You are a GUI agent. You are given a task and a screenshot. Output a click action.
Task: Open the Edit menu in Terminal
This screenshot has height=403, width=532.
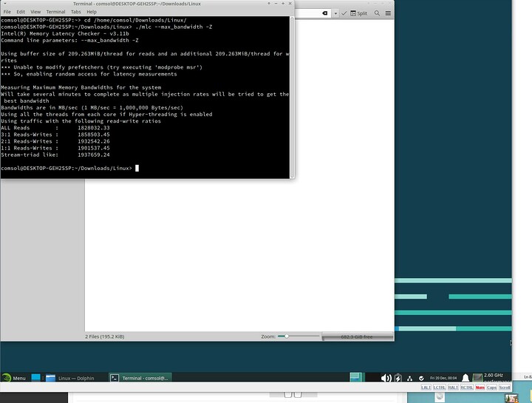(x=21, y=12)
